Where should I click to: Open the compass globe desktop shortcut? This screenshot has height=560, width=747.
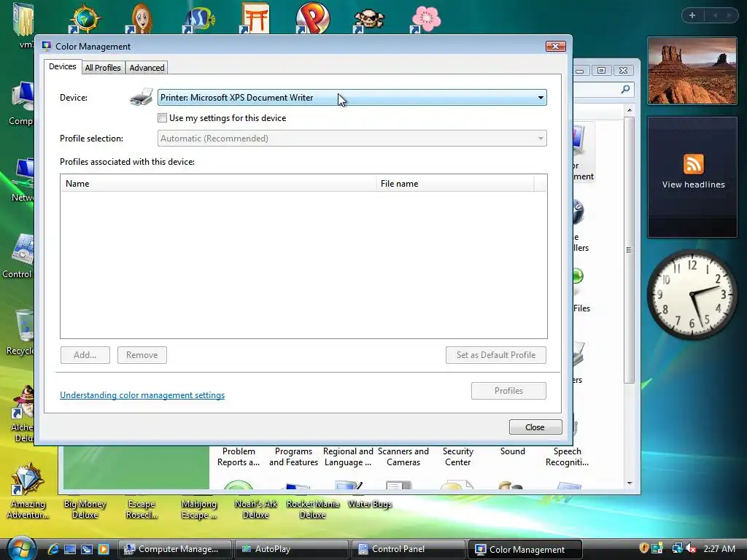[85, 19]
